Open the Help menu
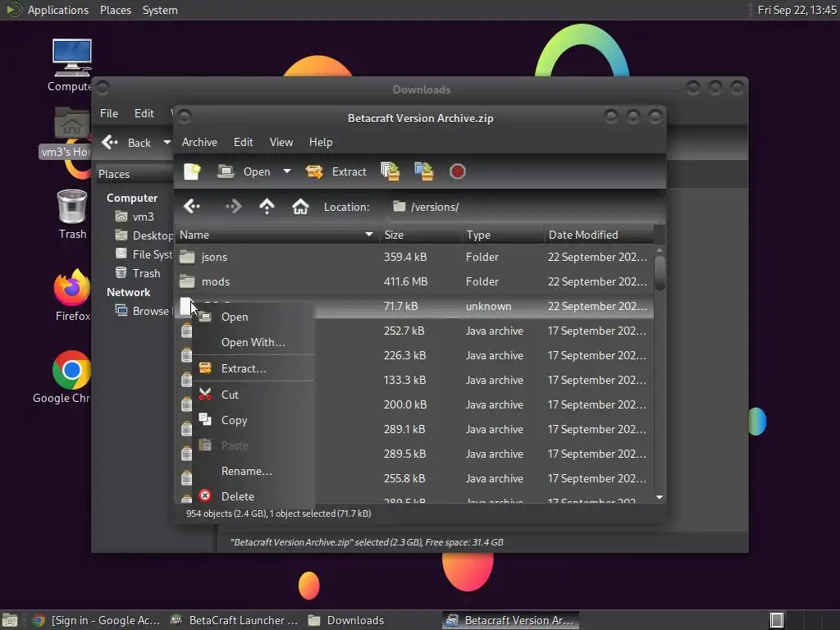Screen dimensions: 840x630 click(321, 142)
